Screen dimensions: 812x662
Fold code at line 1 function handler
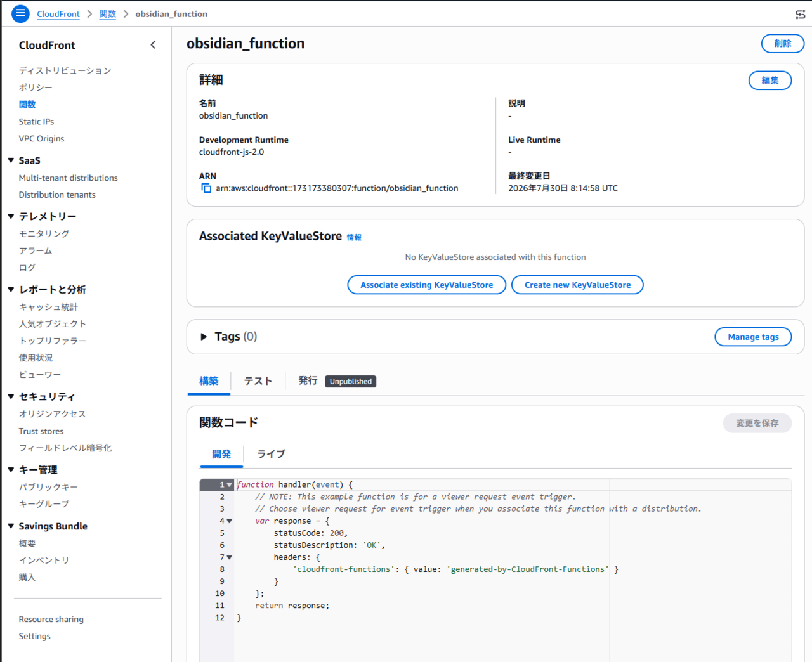[230, 485]
